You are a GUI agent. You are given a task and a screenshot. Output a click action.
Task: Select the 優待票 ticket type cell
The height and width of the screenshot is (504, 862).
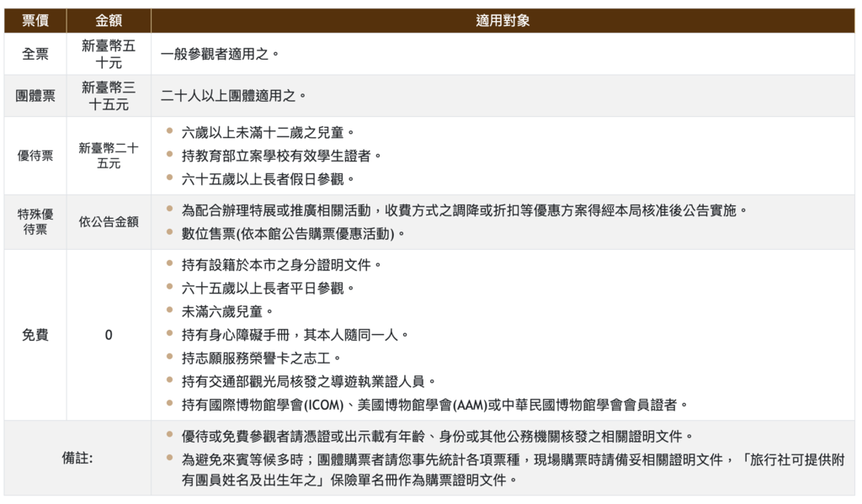point(35,156)
